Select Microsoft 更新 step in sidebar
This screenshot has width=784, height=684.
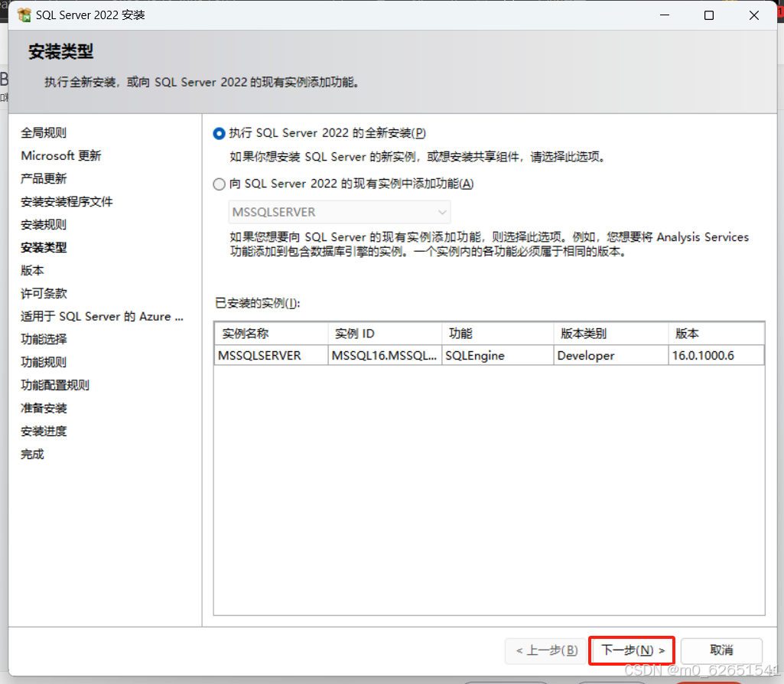pos(61,156)
